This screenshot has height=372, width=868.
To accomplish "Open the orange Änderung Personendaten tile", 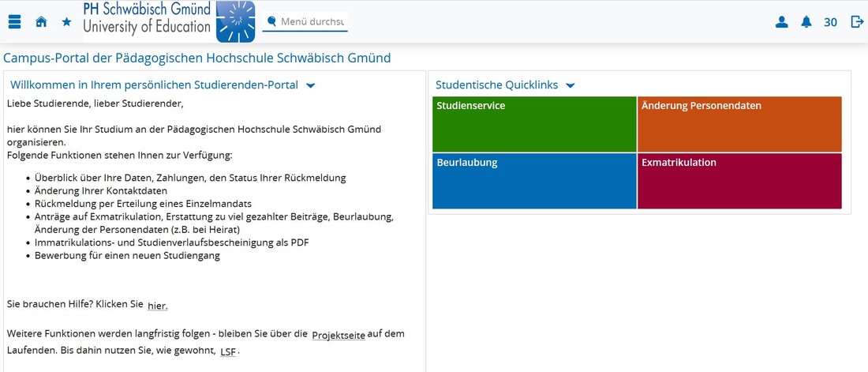I will click(739, 124).
